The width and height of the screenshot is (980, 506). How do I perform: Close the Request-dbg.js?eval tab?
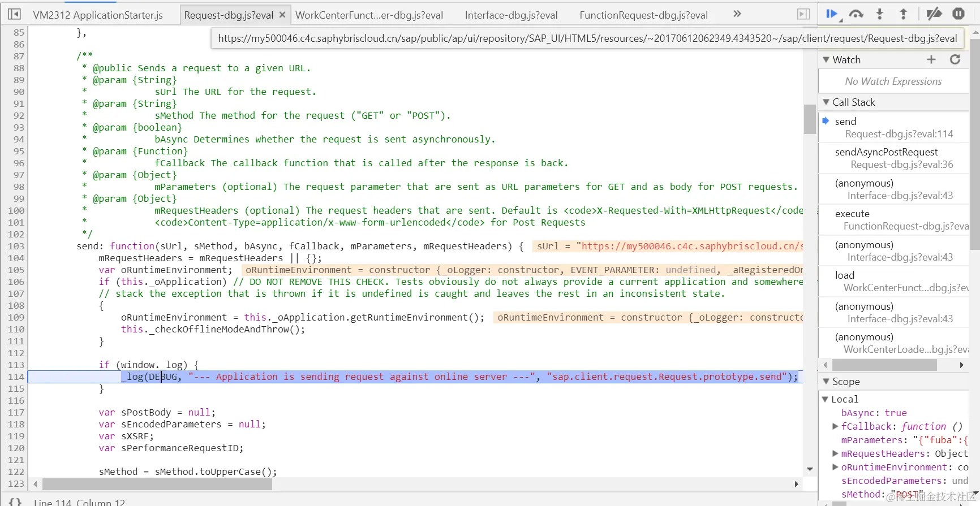(x=282, y=15)
